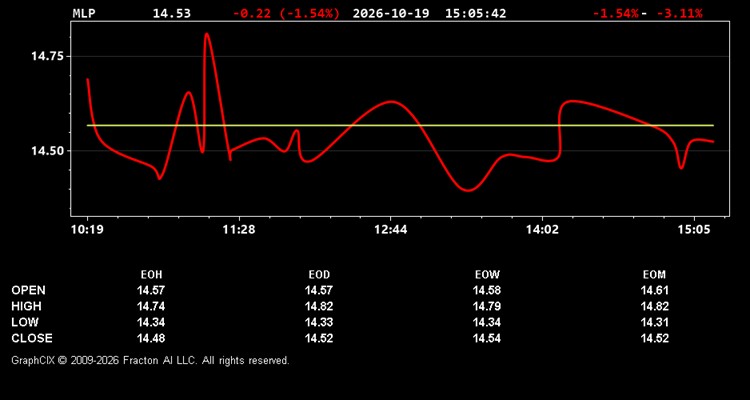Click the 14:02 time axis label

click(542, 230)
